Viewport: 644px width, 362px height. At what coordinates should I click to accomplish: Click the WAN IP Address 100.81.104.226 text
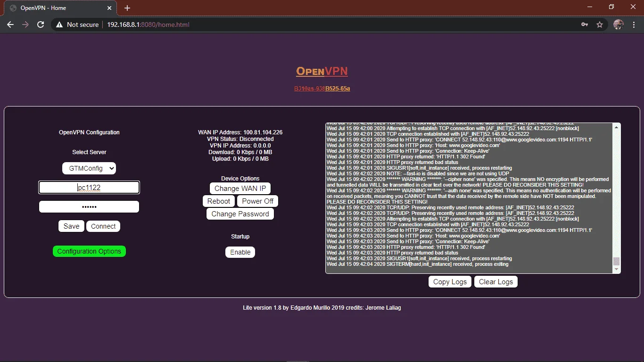click(240, 132)
